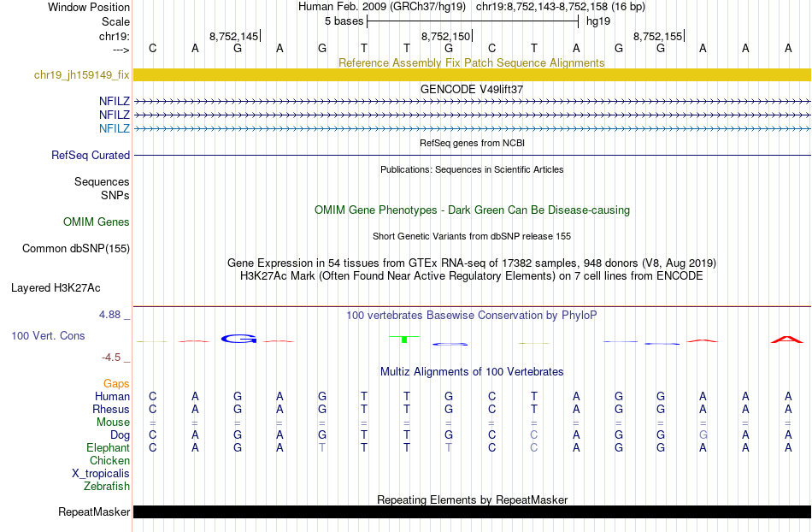The width and height of the screenshot is (812, 532).
Task: Open chr19_jh159149_fix track label
Action: click(82, 75)
